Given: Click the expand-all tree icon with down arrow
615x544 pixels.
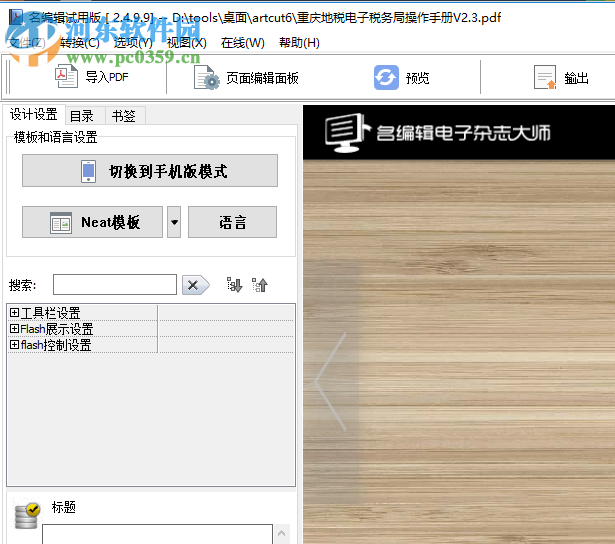Looking at the screenshot, I should 235,285.
